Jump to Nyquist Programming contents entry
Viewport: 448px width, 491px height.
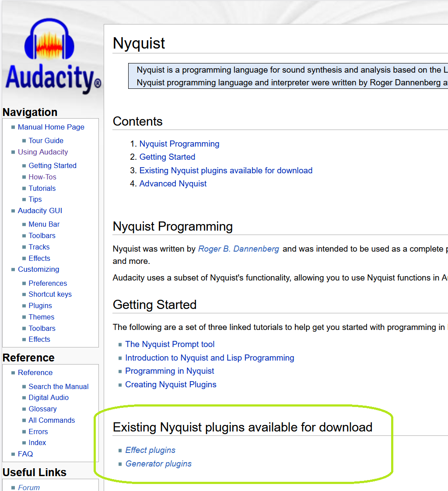(179, 144)
